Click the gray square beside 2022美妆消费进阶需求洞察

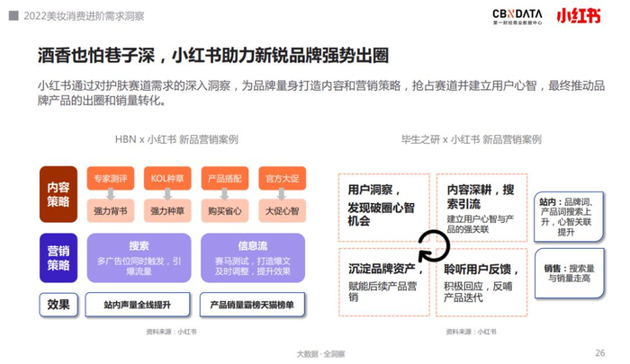pyautogui.click(x=13, y=15)
